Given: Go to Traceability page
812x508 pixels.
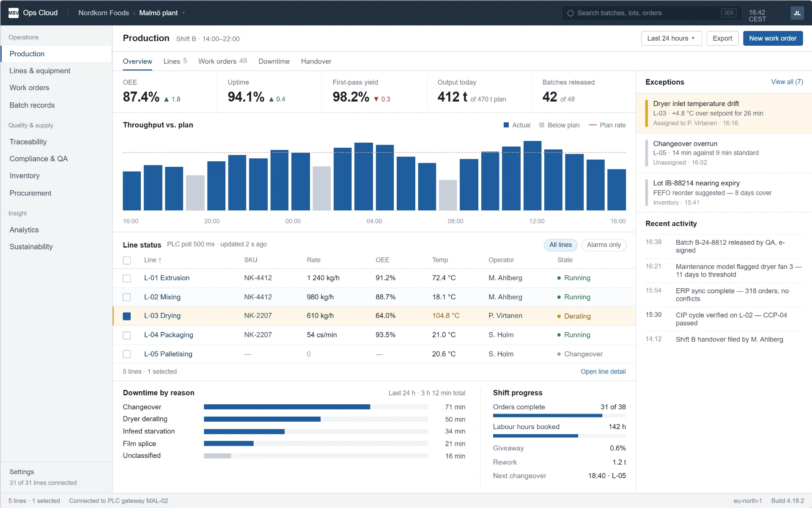Looking at the screenshot, I should [56, 142].
